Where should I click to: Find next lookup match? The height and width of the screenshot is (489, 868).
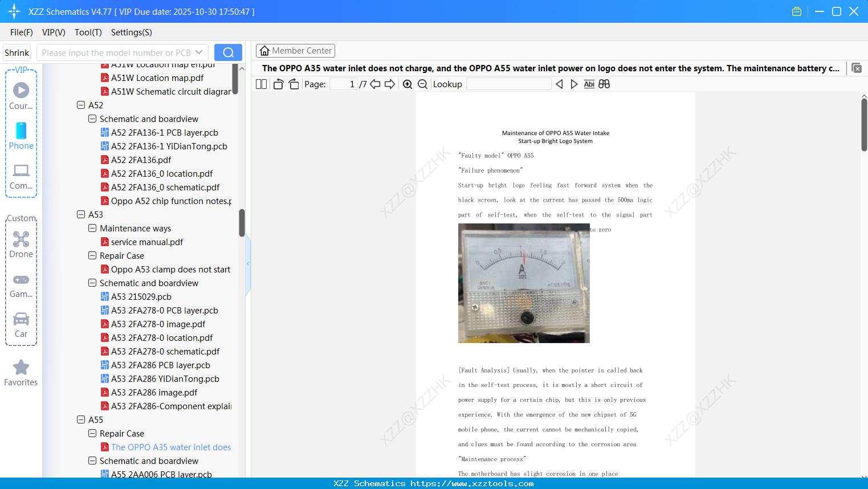pos(574,84)
